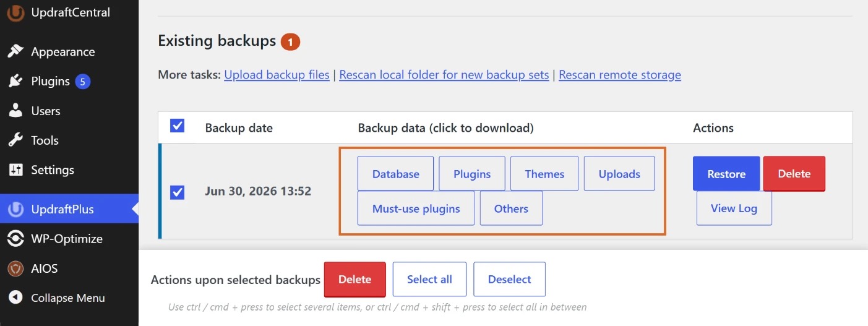Click the More tasks label
This screenshot has height=326, width=868.
(x=189, y=75)
